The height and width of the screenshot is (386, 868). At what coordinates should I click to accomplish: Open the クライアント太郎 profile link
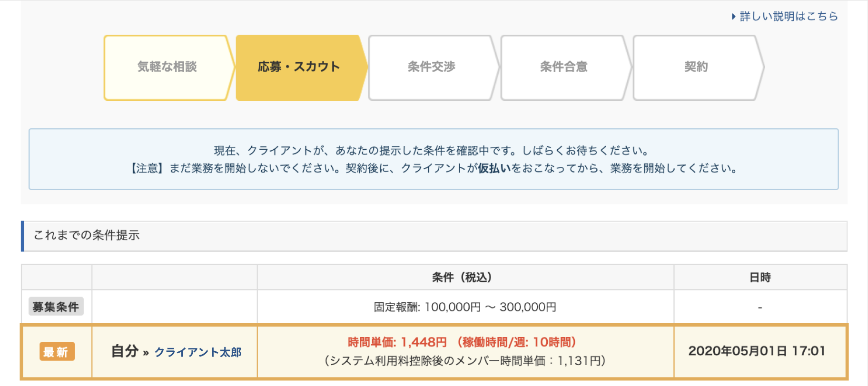(x=198, y=352)
